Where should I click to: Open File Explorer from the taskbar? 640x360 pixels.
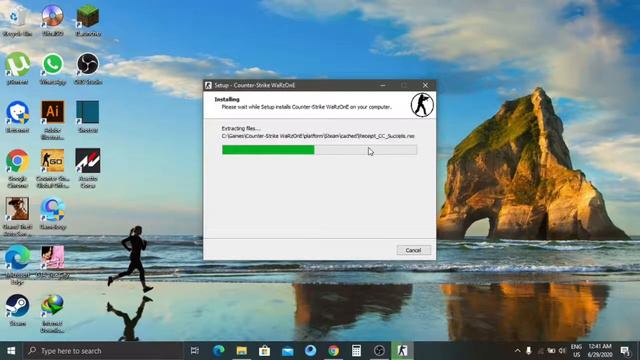[x=242, y=351]
